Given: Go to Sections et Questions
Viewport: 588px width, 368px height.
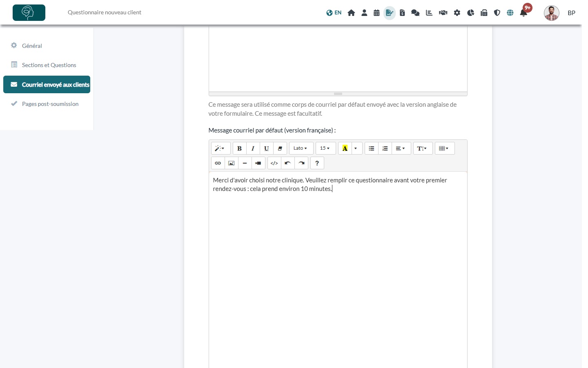Looking at the screenshot, I should click(47, 65).
